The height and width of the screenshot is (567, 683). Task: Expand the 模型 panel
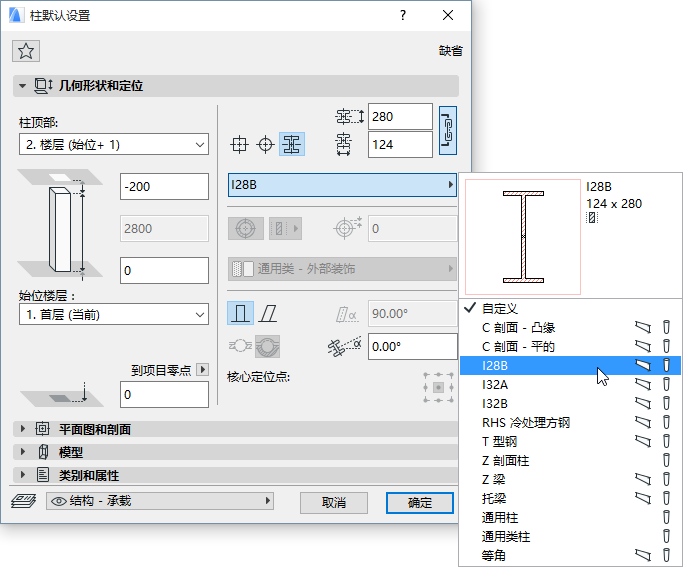tap(23, 452)
